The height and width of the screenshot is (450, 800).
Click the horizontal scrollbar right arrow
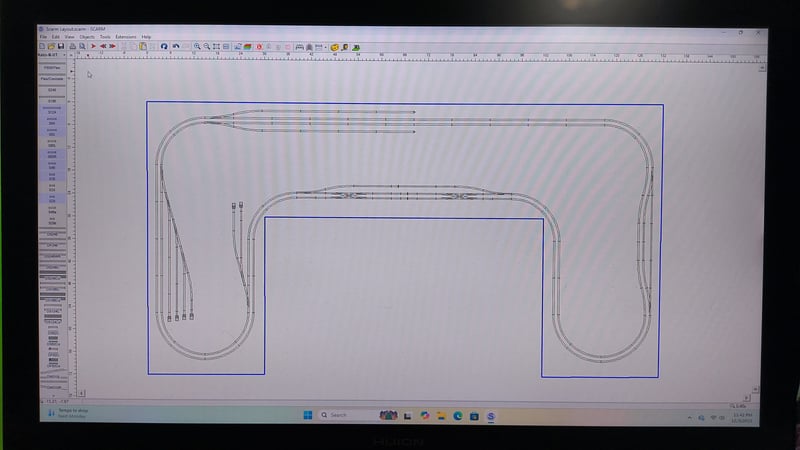pos(747,397)
